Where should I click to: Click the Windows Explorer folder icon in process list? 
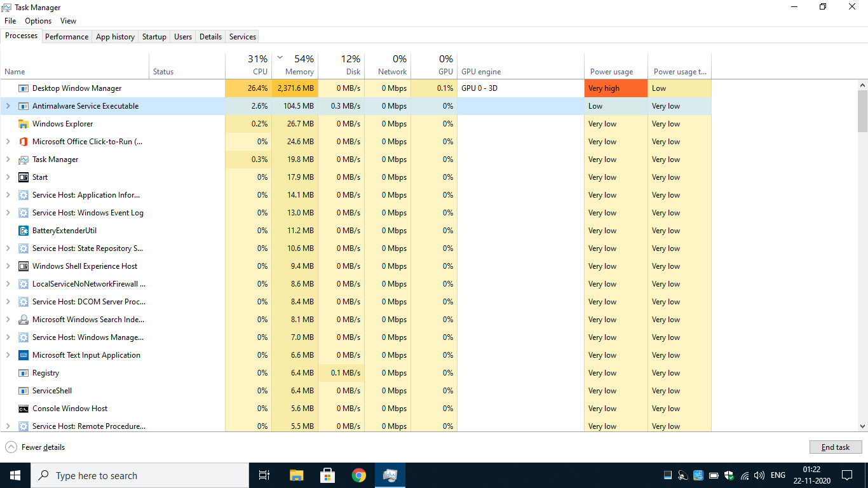point(24,124)
